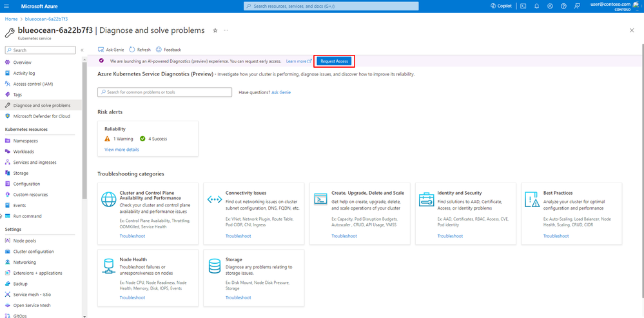Click the Request Access button
This screenshot has width=644, height=318.
click(x=335, y=61)
